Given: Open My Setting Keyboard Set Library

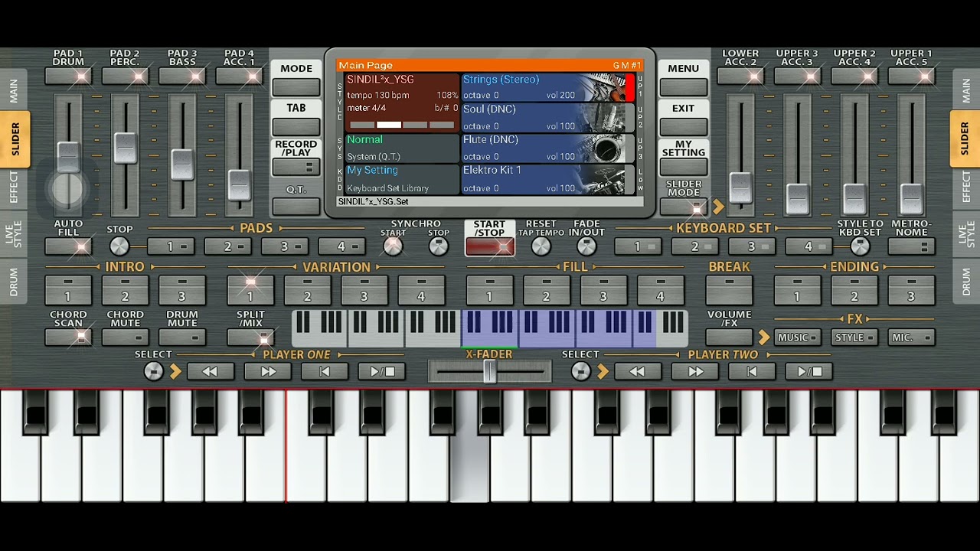Looking at the screenshot, I should (x=401, y=179).
